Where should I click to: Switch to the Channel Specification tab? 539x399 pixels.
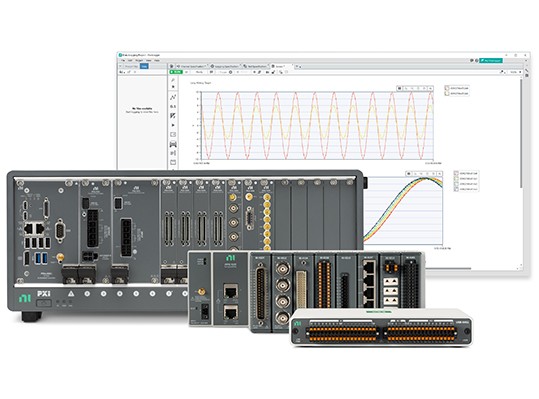[x=192, y=66]
